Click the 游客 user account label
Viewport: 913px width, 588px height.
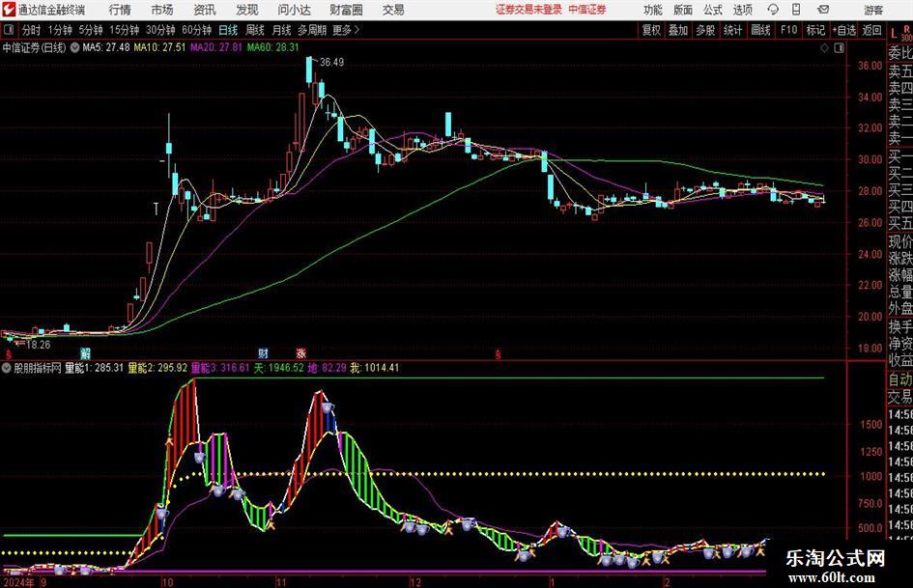[x=873, y=10]
